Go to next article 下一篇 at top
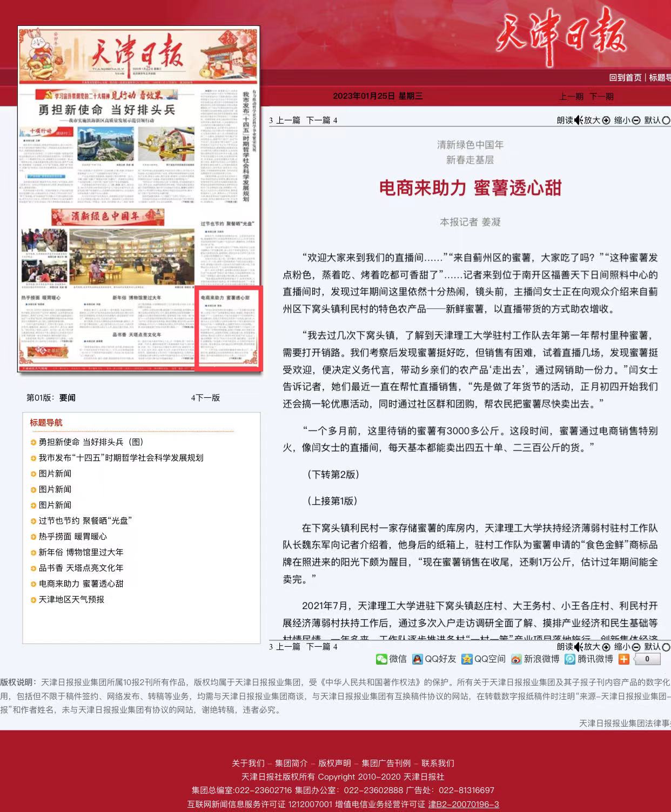This screenshot has width=671, height=812. point(318,120)
